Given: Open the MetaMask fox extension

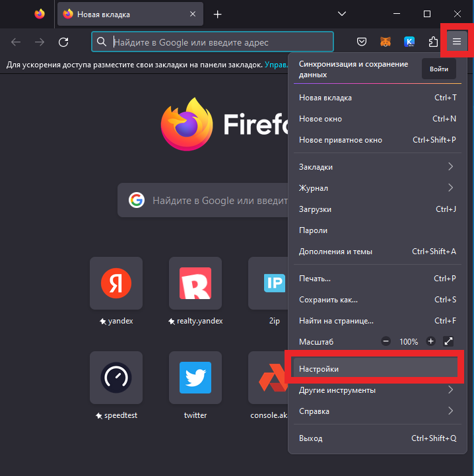Looking at the screenshot, I should tap(386, 42).
